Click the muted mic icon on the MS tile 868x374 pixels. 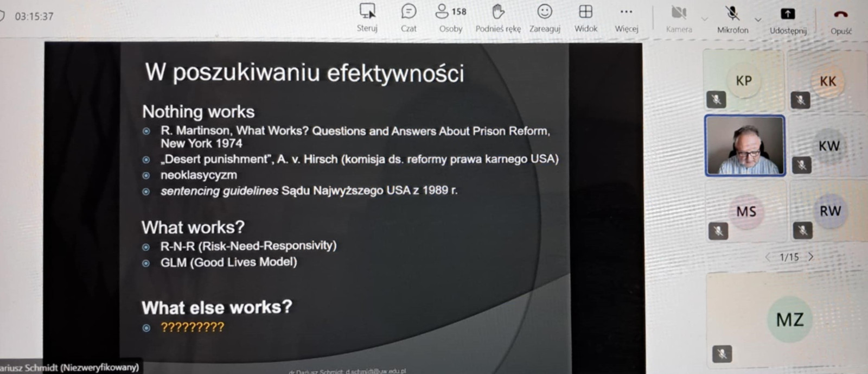tap(718, 231)
